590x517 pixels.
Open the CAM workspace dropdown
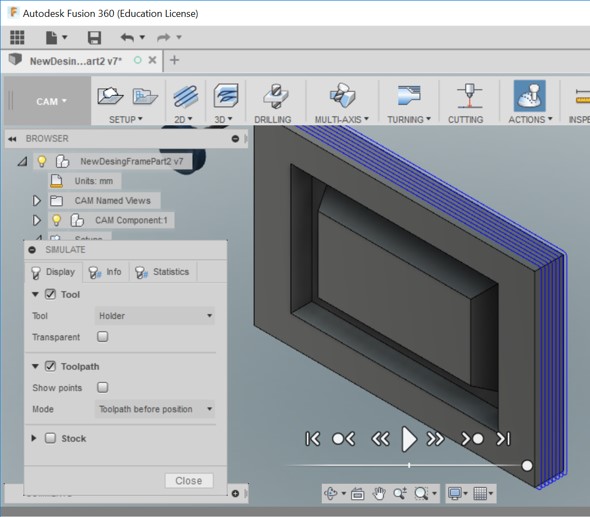tap(51, 101)
